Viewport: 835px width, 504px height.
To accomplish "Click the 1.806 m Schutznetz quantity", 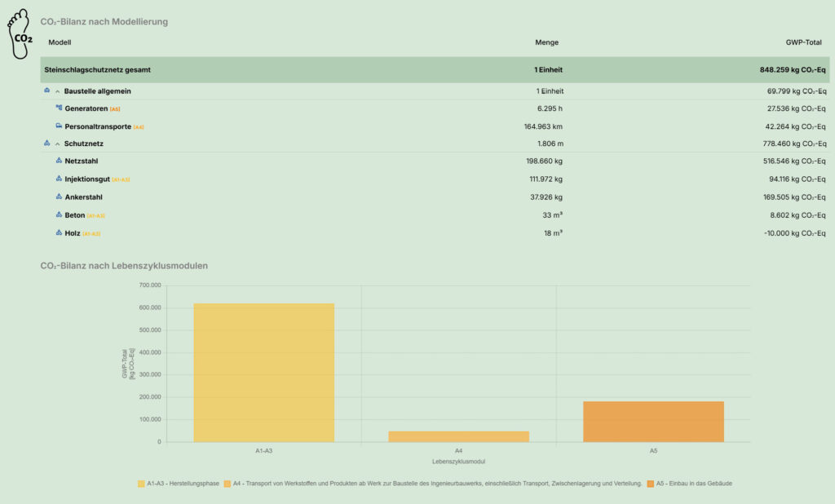I will (550, 144).
